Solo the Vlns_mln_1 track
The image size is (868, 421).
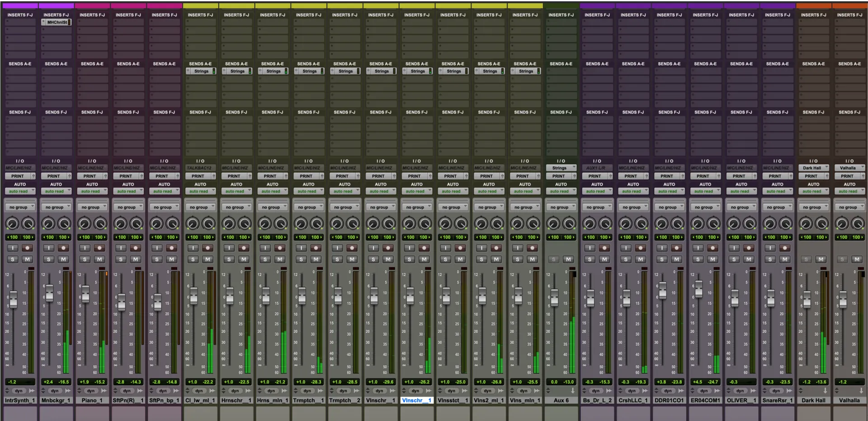point(517,259)
